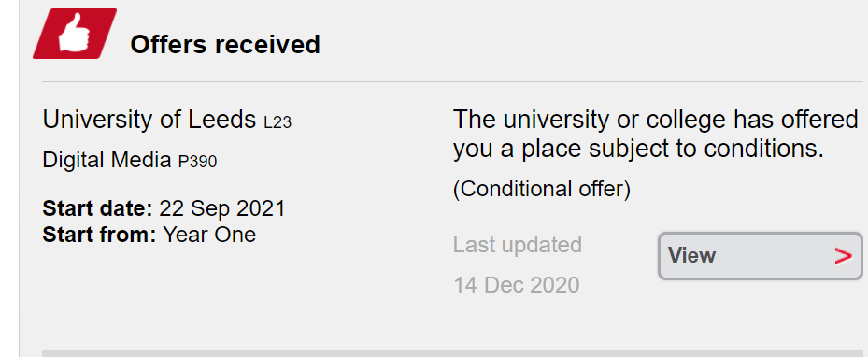Click the Start from label

(100, 235)
